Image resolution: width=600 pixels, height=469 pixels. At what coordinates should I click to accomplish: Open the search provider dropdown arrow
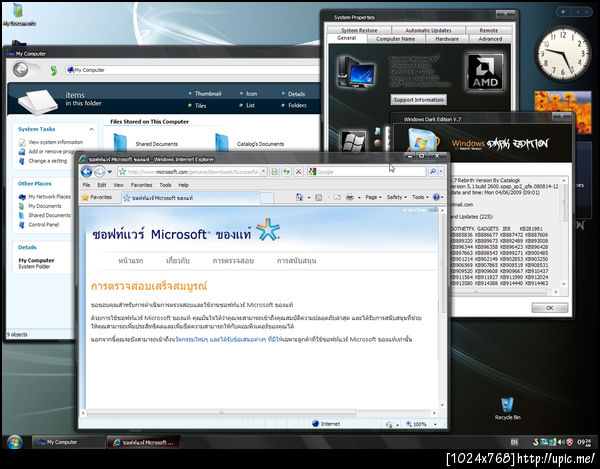[x=441, y=172]
